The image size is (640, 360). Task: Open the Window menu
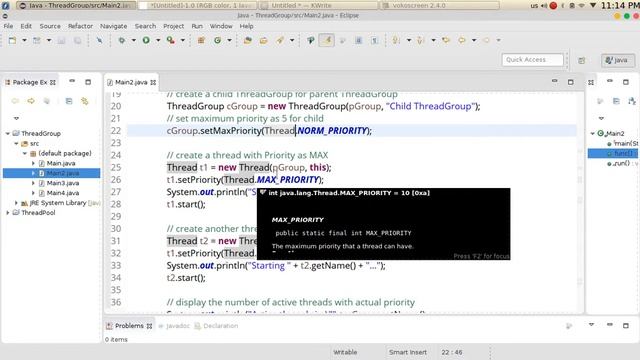click(221, 26)
